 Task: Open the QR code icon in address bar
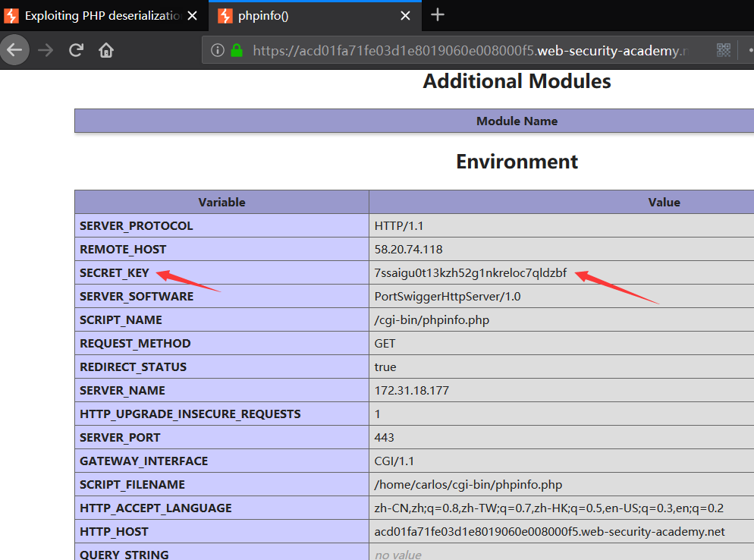(723, 50)
